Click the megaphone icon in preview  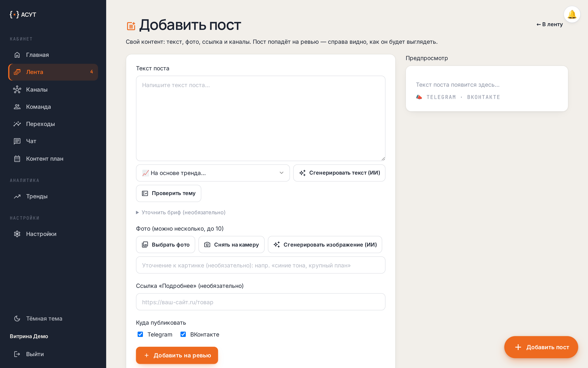point(419,97)
